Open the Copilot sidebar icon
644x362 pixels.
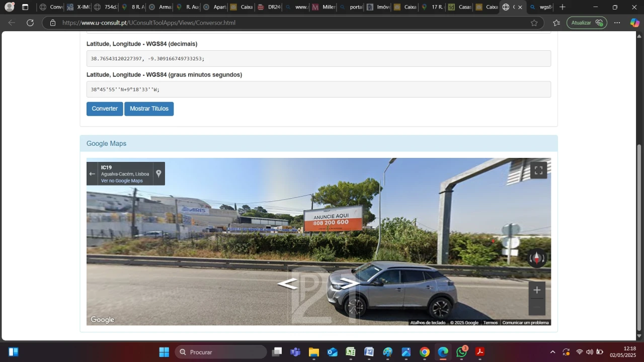(634, 23)
